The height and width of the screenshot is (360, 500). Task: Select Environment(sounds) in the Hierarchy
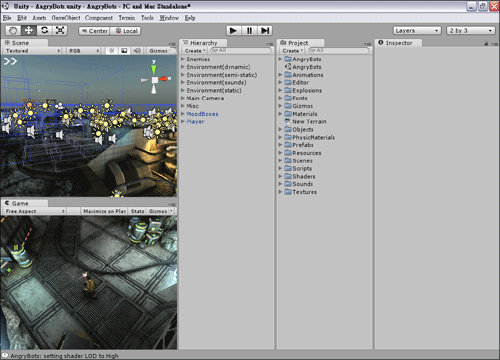pyautogui.click(x=216, y=82)
